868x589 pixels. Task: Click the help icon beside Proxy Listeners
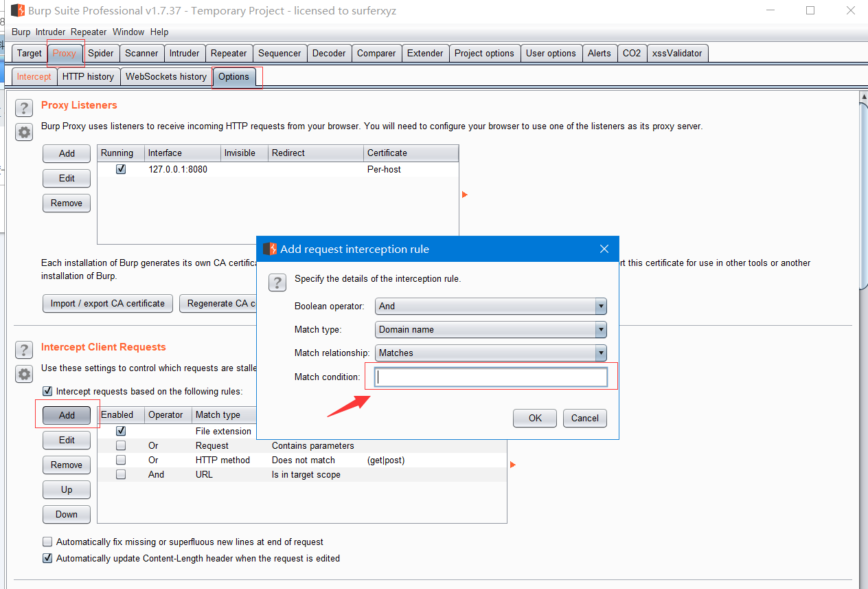[24, 108]
